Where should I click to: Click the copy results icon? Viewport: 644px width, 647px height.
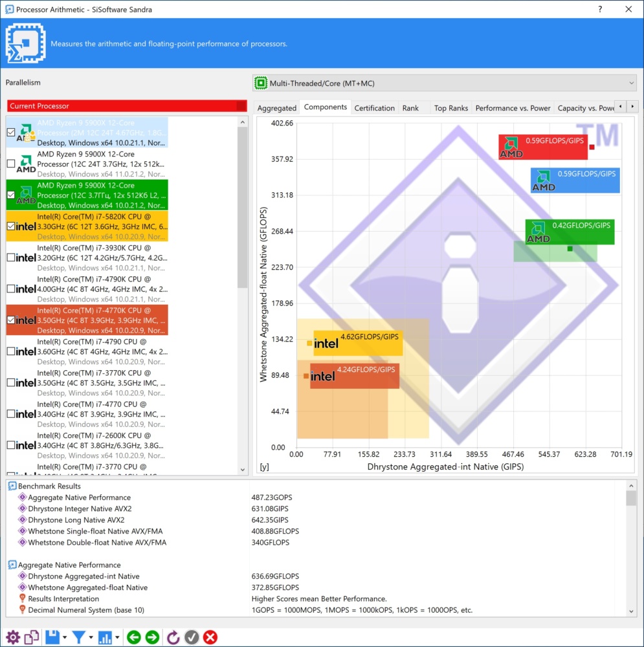[x=32, y=637]
